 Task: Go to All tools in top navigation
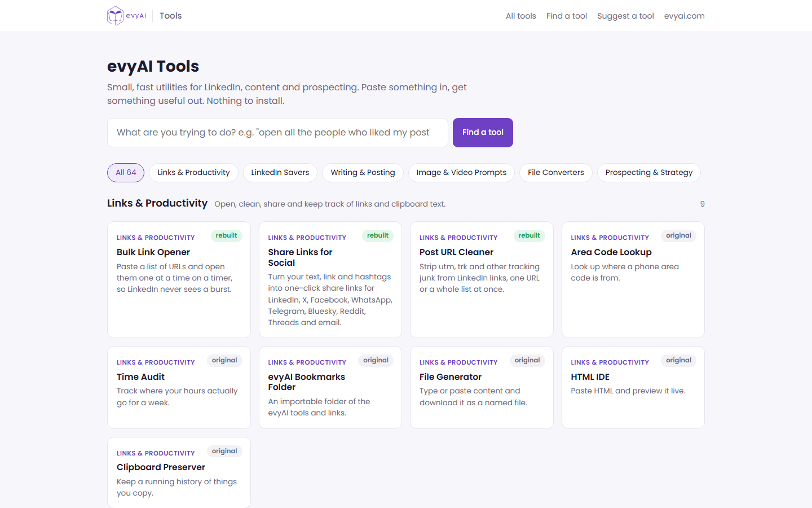[520, 16]
